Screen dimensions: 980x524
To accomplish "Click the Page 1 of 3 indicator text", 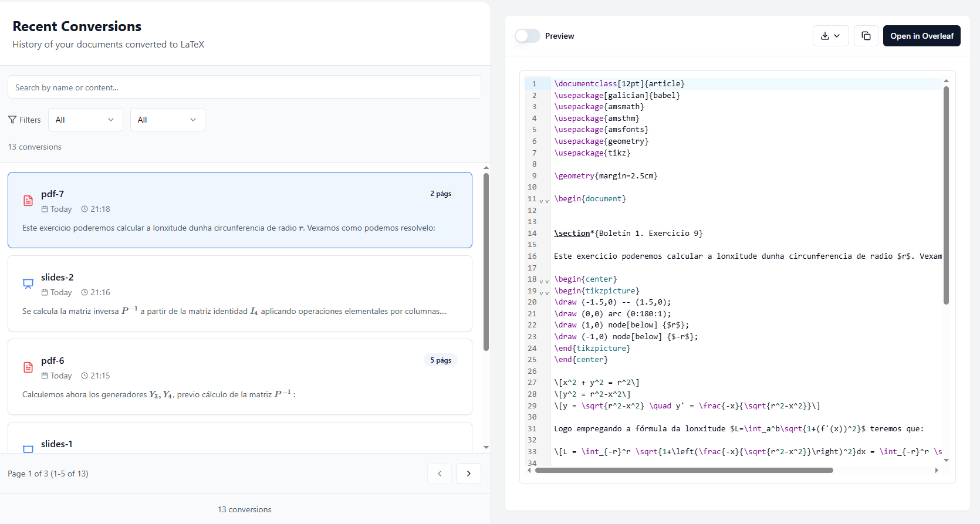I will pos(48,474).
